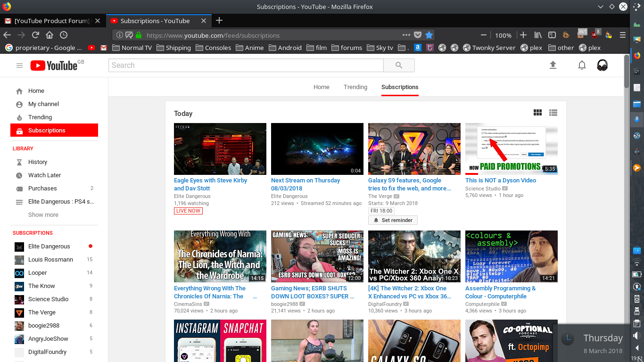Click the 100% zoom level indicator
Image resolution: width=644 pixels, height=362 pixels.
(504, 35)
